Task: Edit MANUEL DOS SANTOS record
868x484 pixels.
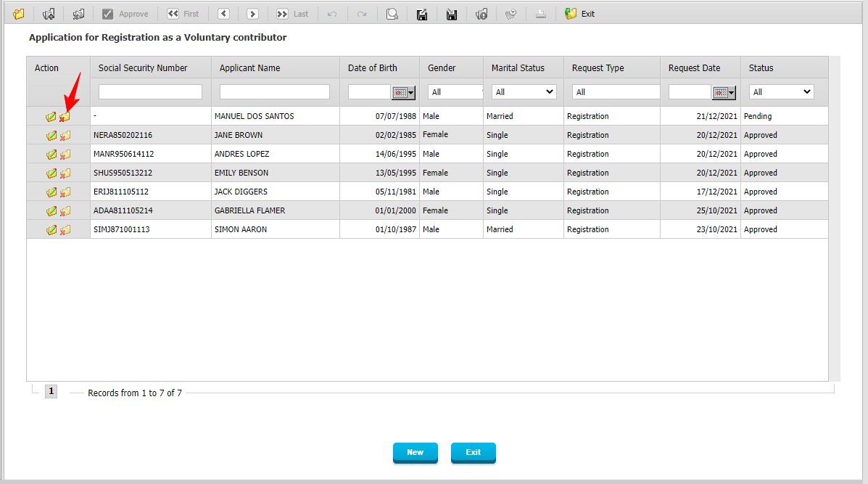Action: pos(51,117)
